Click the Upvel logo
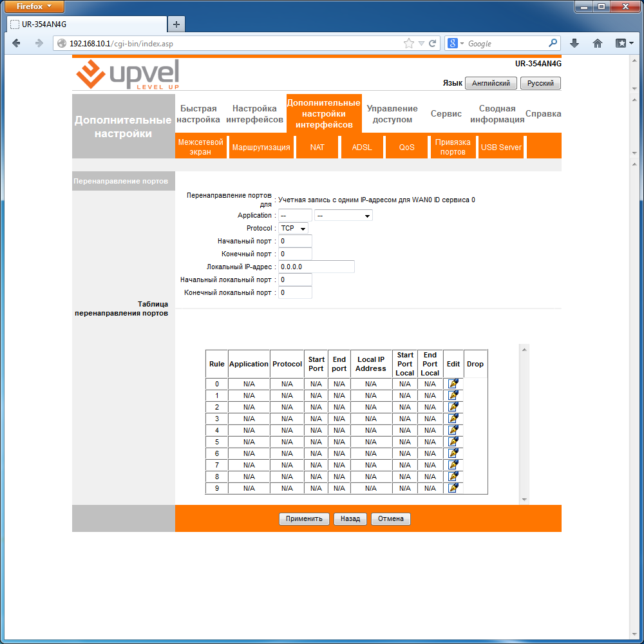Screen dimensions: 644x644 click(x=128, y=74)
